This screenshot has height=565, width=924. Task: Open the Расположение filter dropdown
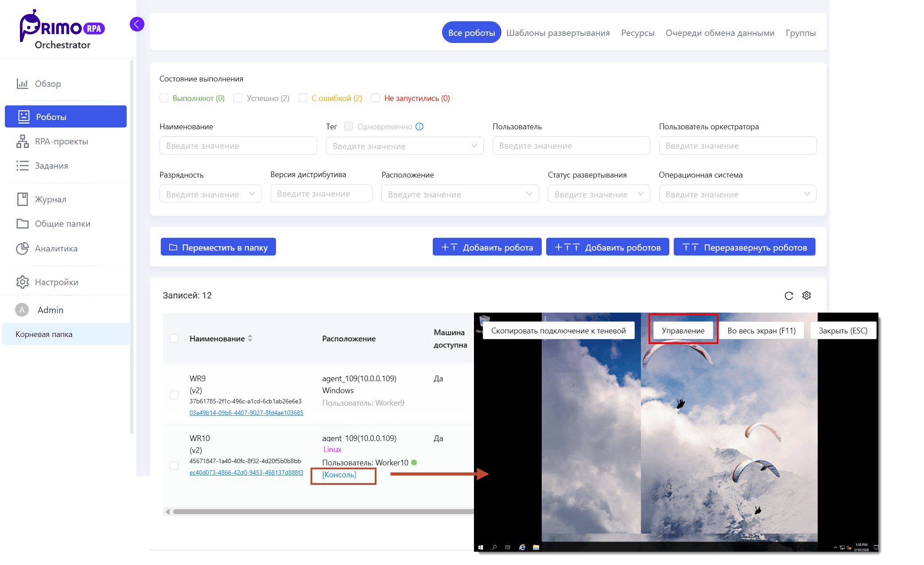(x=460, y=194)
